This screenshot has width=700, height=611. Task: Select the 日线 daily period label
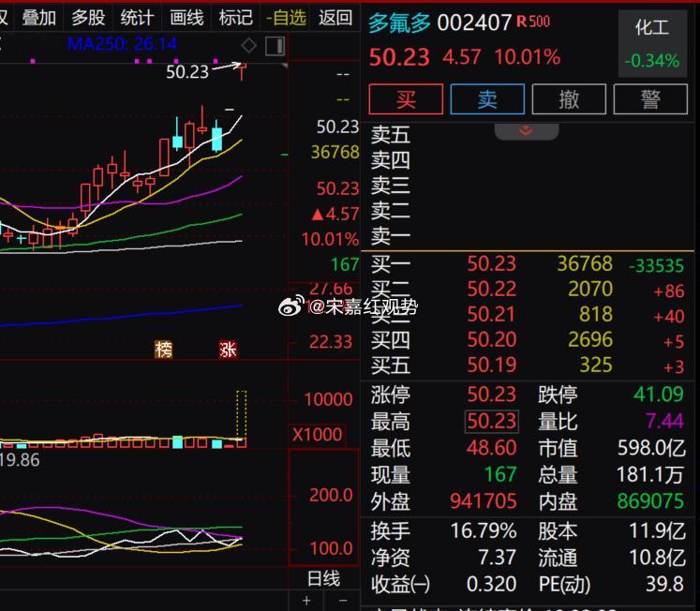point(324,579)
